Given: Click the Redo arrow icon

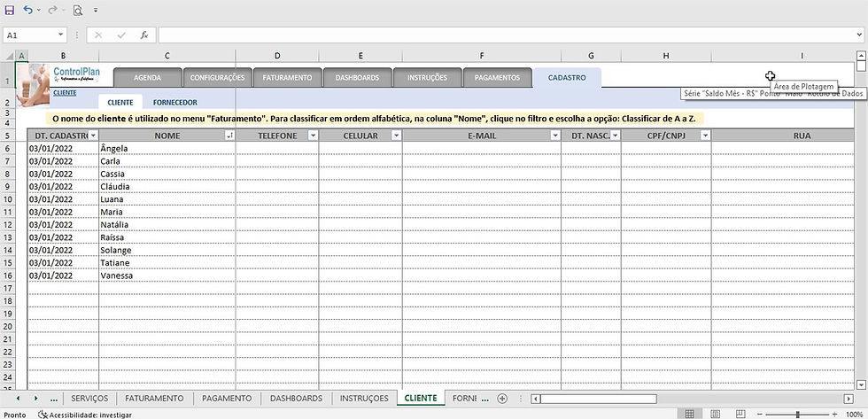Looking at the screenshot, I should [x=52, y=10].
